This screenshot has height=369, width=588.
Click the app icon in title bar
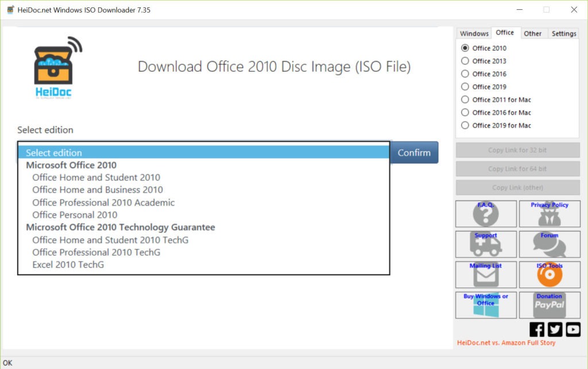pos(10,10)
